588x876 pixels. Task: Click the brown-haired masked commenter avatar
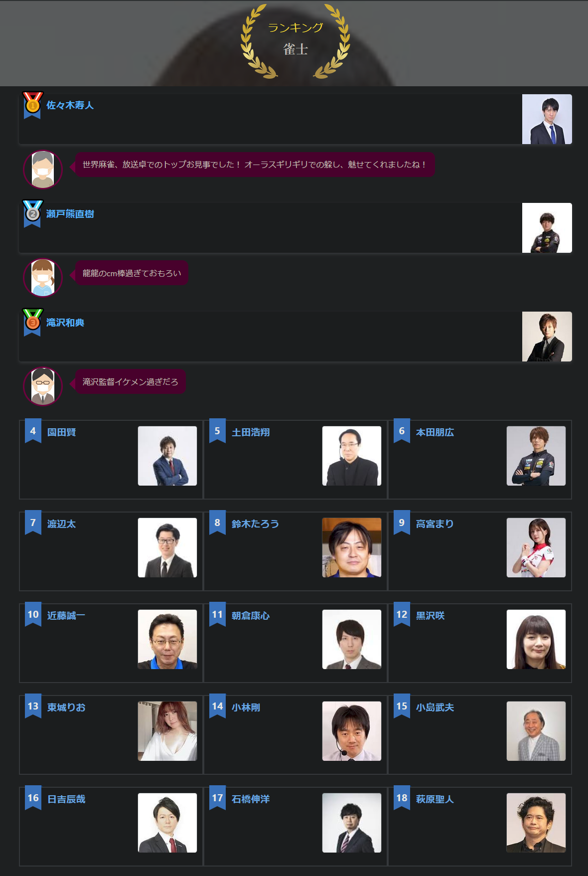[x=43, y=278]
